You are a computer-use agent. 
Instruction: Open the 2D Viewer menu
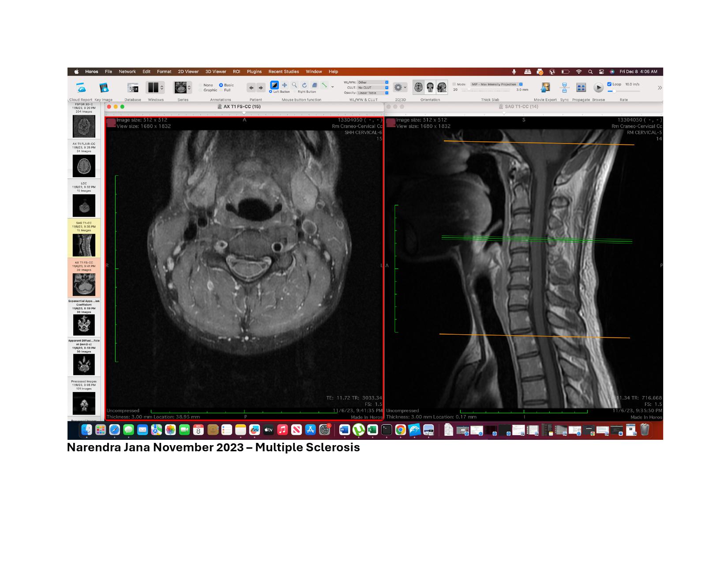(x=188, y=72)
